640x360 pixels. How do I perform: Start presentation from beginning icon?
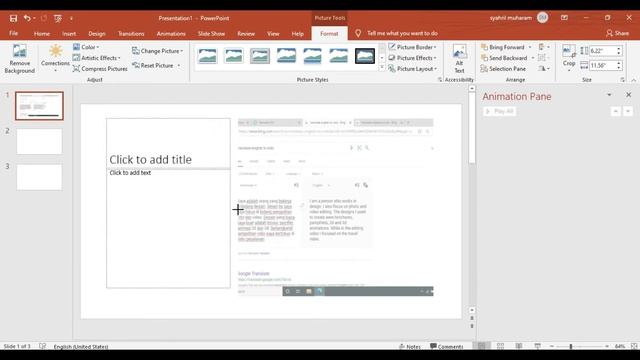coord(58,18)
